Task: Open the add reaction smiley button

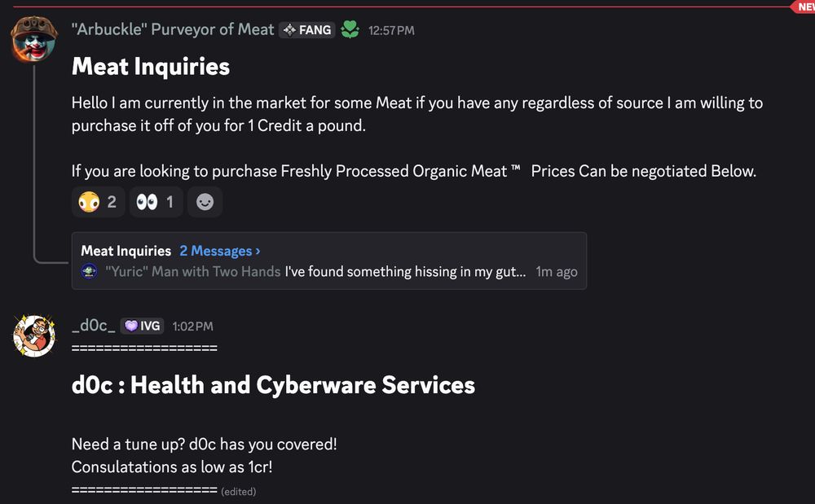Action: pyautogui.click(x=205, y=202)
